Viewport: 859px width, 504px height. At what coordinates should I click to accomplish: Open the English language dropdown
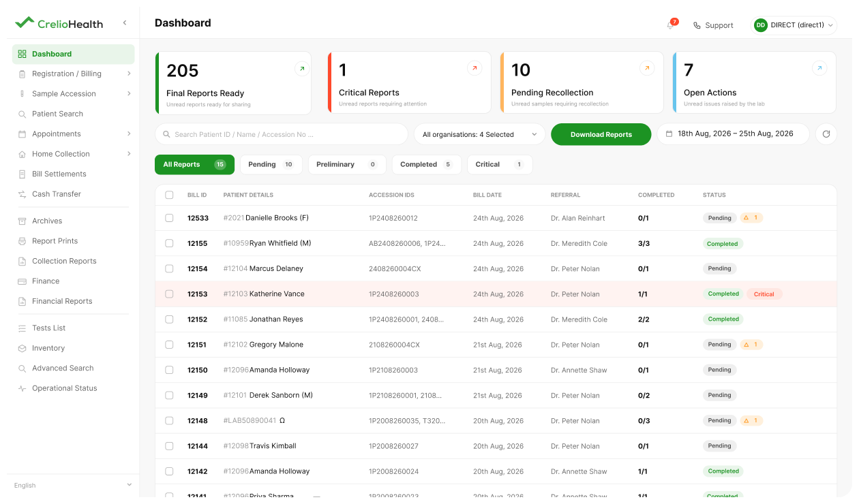(x=73, y=486)
